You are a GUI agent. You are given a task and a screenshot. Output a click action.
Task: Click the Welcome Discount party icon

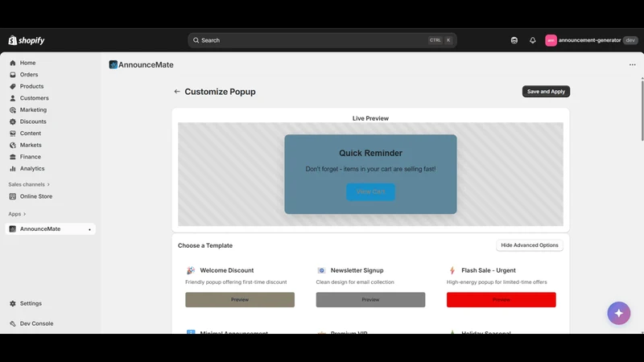click(191, 270)
